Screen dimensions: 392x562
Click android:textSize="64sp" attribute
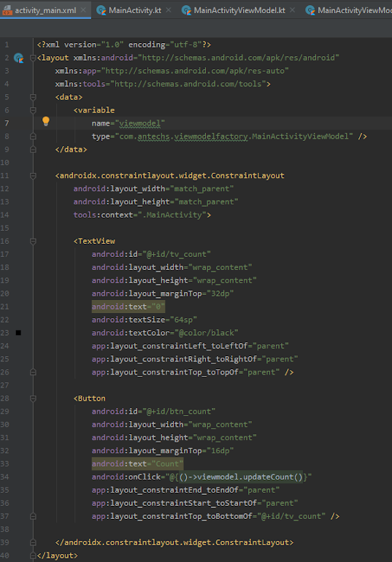[x=145, y=320]
